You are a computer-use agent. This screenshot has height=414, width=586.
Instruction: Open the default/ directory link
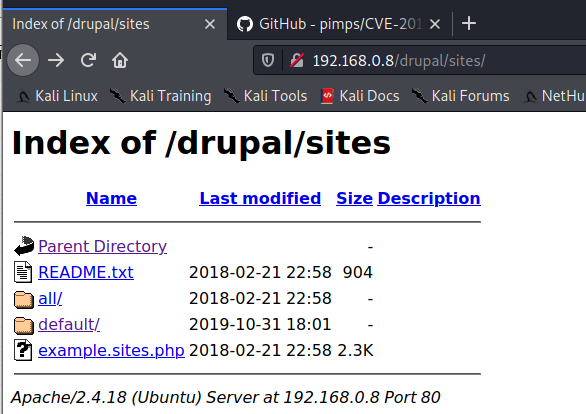69,324
